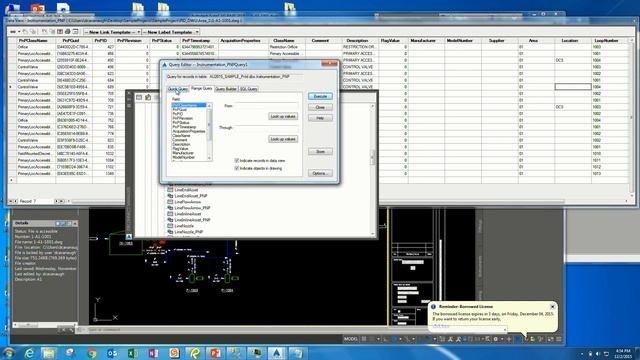Launch Google Chrome from the taskbar
Screen dimensions: 640x360
[x=91, y=353]
